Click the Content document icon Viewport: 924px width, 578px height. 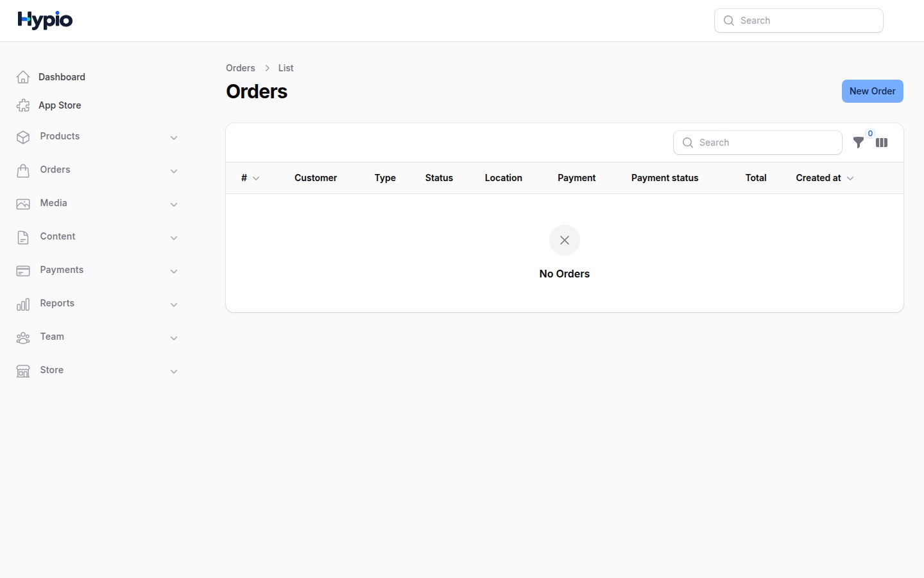click(x=23, y=238)
